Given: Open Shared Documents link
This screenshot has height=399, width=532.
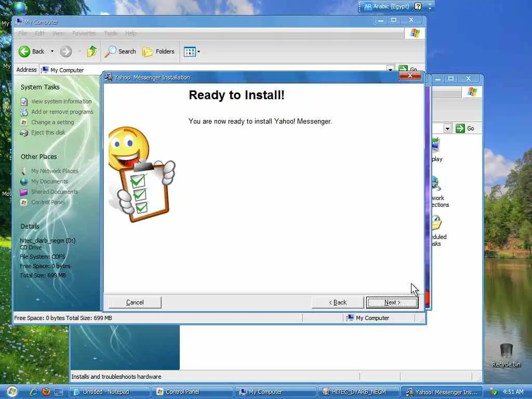Looking at the screenshot, I should [x=55, y=192].
